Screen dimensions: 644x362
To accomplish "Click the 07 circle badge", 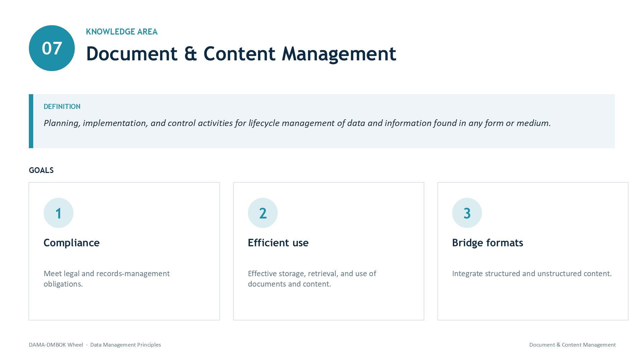I will [52, 48].
